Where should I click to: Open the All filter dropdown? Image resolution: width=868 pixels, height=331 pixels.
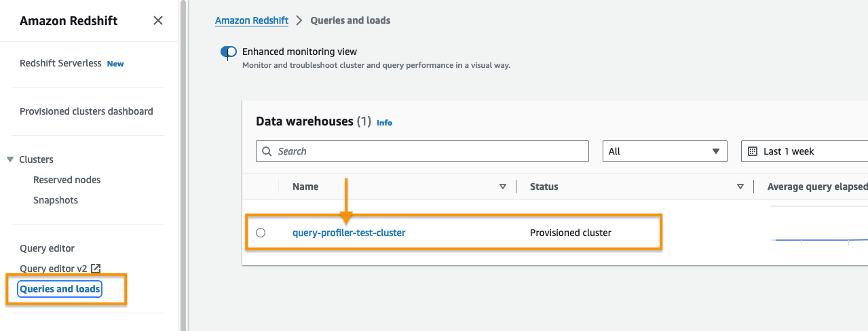(664, 151)
